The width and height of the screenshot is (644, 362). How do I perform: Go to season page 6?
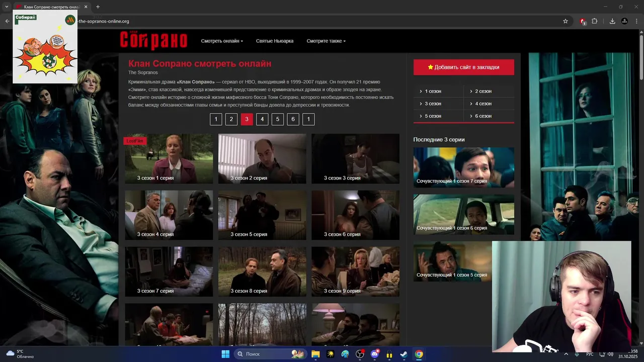pos(293,119)
